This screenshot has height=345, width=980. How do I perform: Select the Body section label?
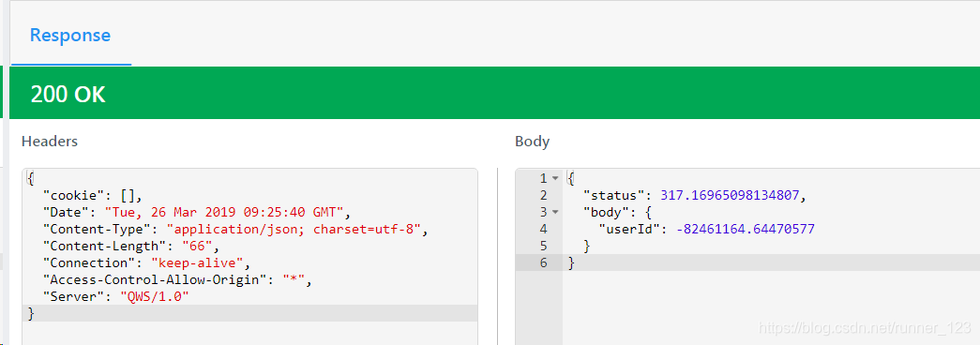pyautogui.click(x=532, y=142)
